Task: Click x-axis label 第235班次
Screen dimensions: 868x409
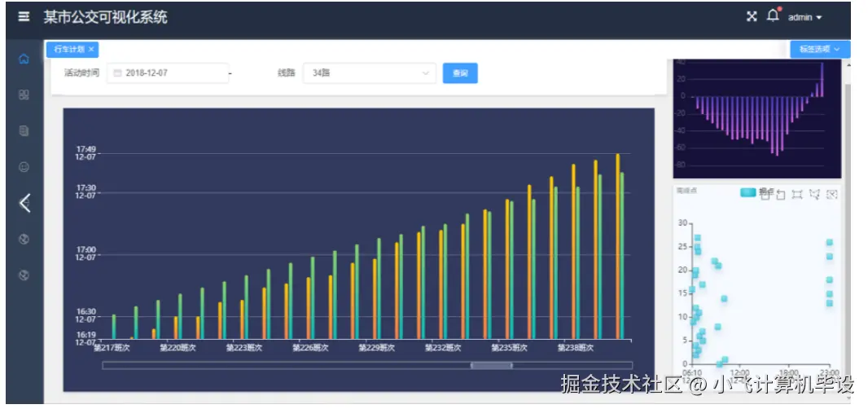Action: (x=509, y=348)
